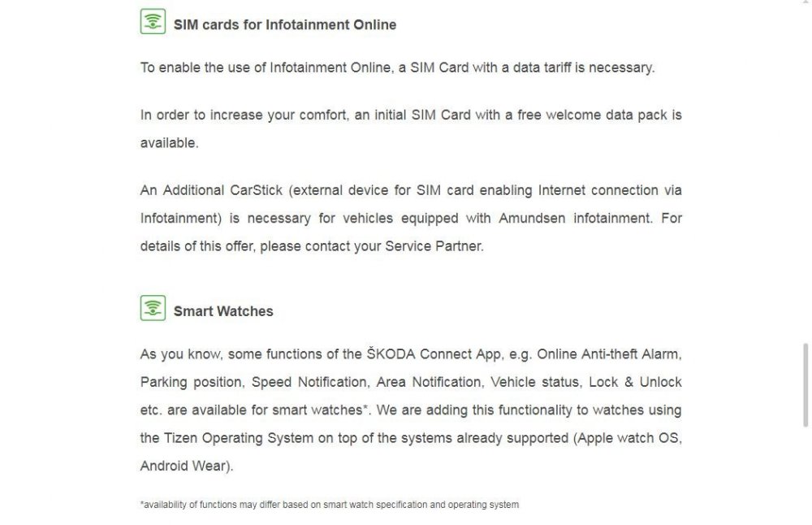
Task: Click the 'Android Wear' text
Action: tap(184, 466)
